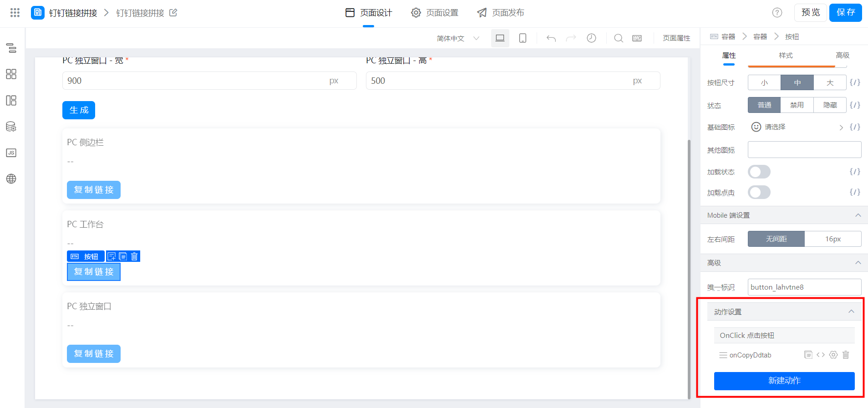This screenshot has height=408, width=868.
Task: Open the 基础图标 请选择 picker
Action: click(x=797, y=127)
